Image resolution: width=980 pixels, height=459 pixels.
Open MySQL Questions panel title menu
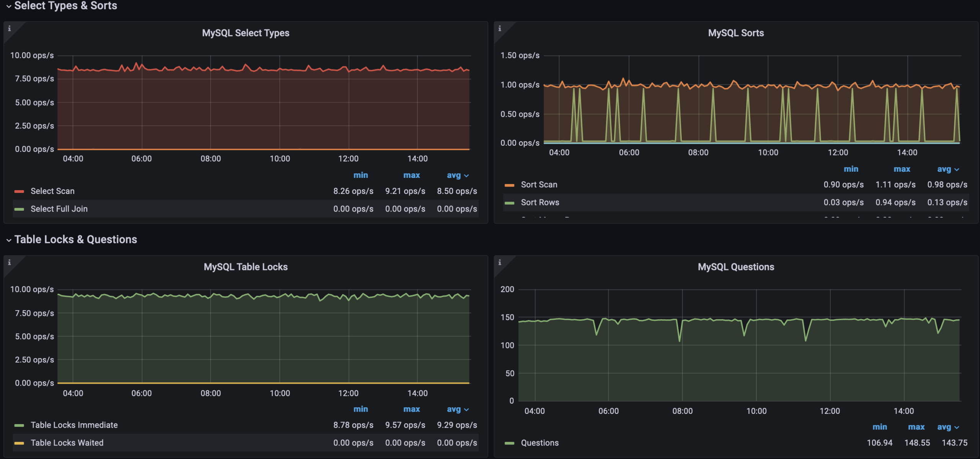point(735,267)
